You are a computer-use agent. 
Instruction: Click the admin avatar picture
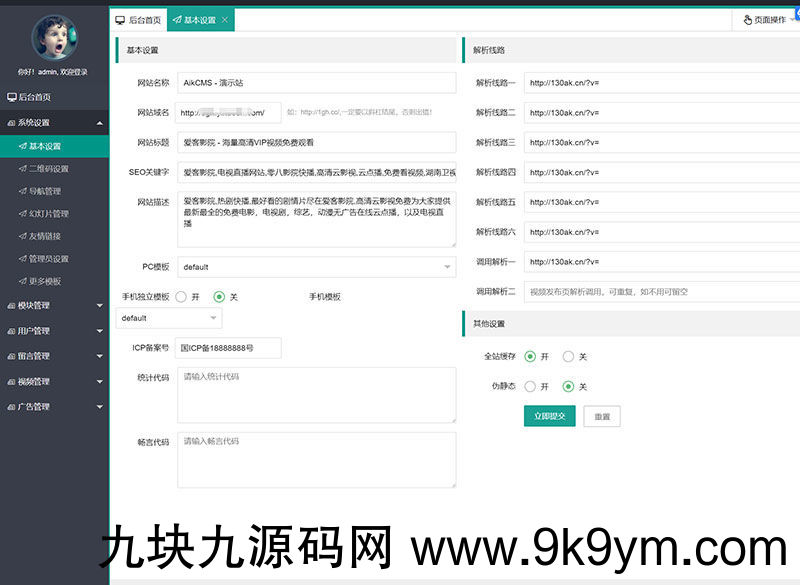[53, 37]
